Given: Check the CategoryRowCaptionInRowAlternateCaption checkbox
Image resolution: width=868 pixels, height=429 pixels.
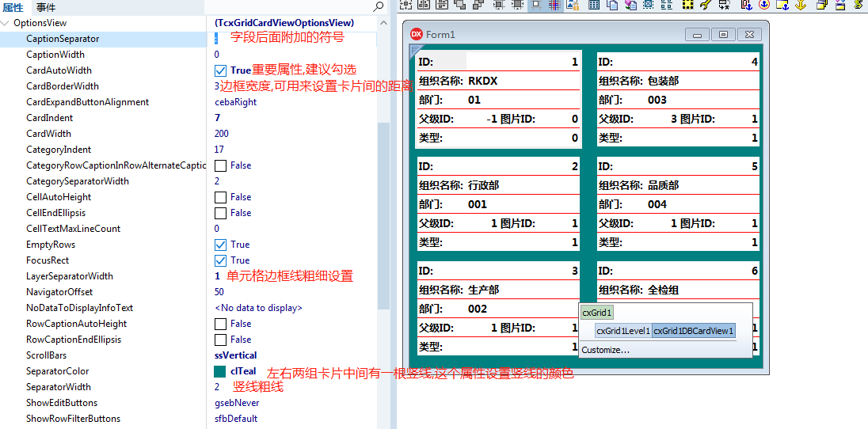Looking at the screenshot, I should (220, 165).
